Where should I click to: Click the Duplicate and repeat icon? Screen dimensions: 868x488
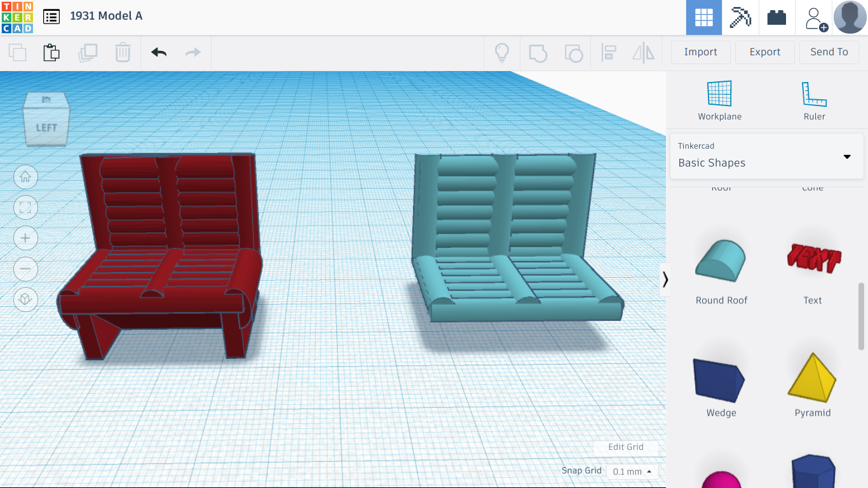[87, 52]
